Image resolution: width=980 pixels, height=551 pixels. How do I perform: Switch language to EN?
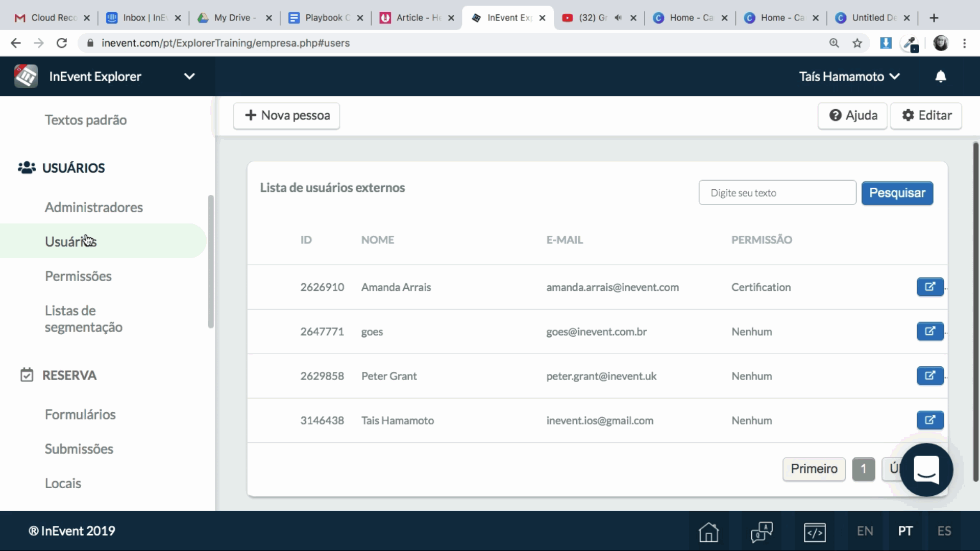(865, 531)
